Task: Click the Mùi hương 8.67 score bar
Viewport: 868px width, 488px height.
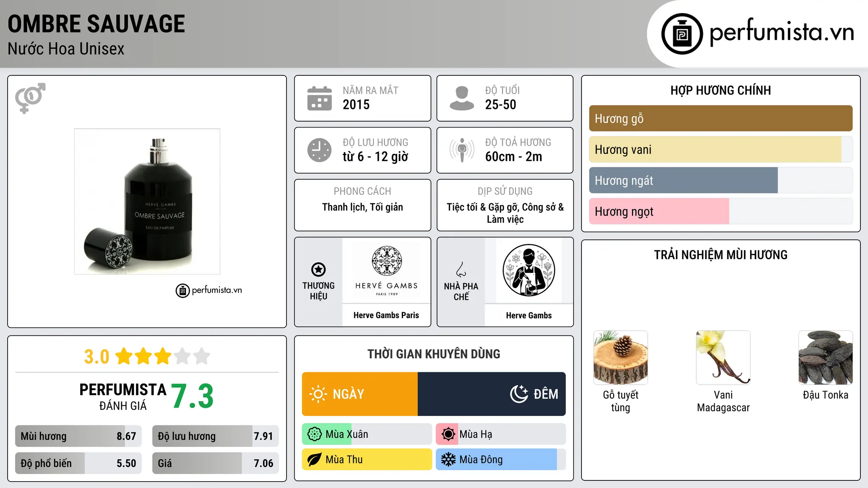Action: click(78, 436)
